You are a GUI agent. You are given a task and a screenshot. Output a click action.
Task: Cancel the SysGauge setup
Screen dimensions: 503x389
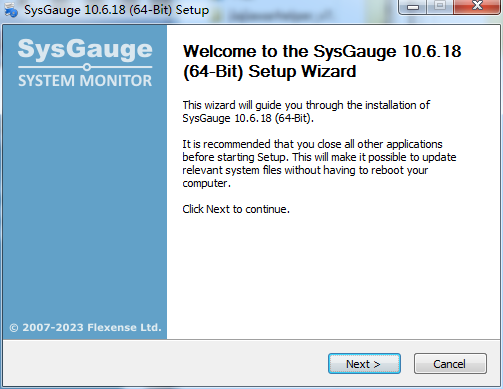click(450, 364)
